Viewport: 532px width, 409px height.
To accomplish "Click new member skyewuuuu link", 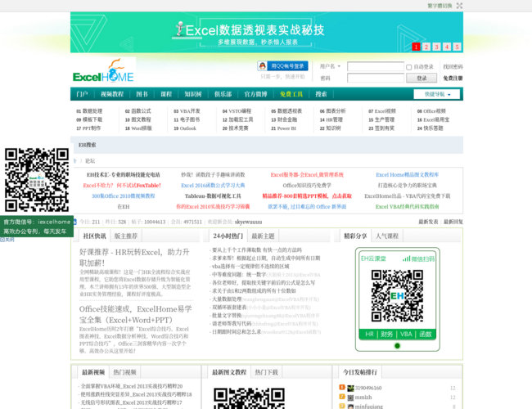I will 248,222.
